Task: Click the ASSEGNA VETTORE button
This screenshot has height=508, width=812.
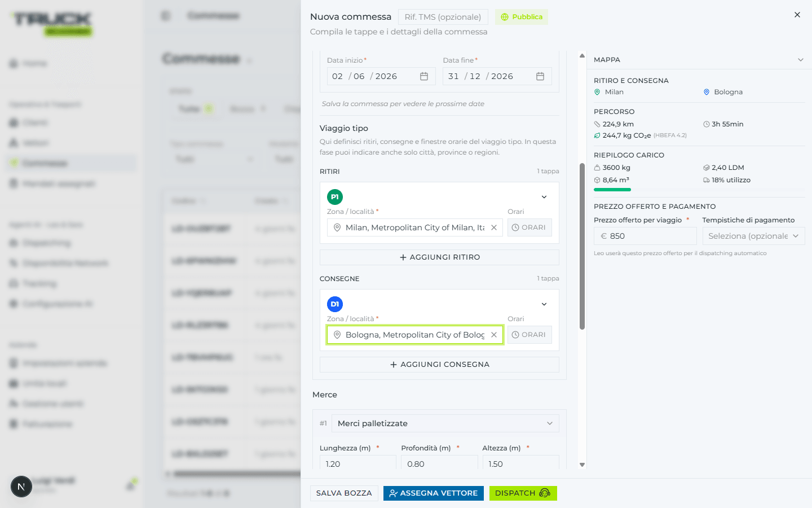Action: (x=434, y=493)
